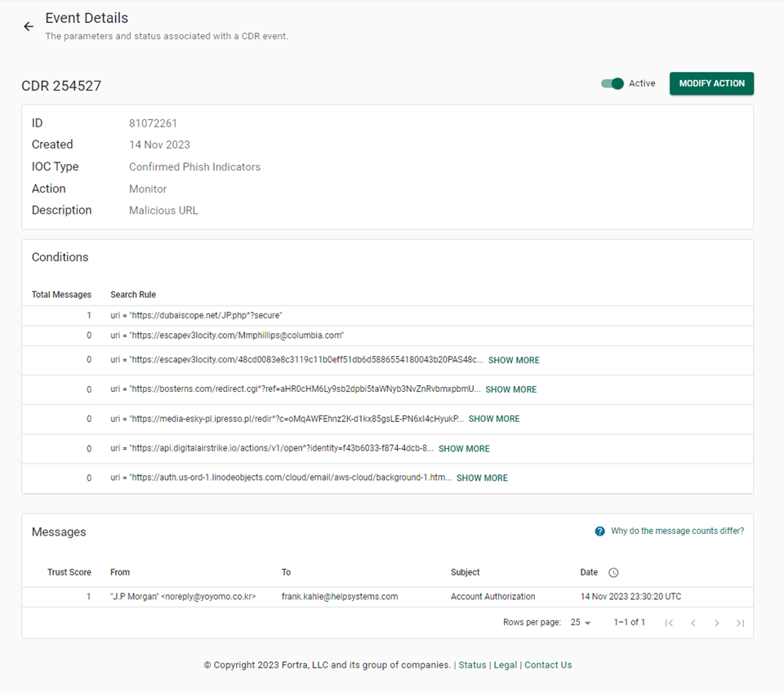
Task: Go to the previous page of messages
Action: [x=693, y=622]
